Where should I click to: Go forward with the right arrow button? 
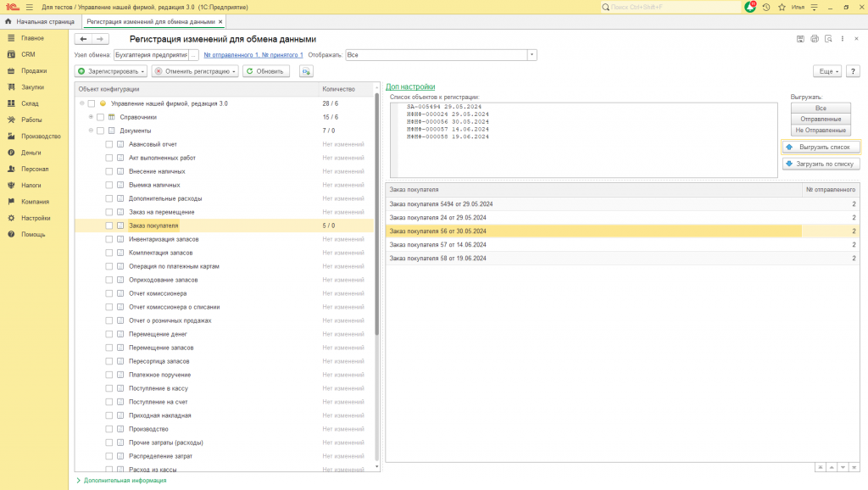point(100,39)
